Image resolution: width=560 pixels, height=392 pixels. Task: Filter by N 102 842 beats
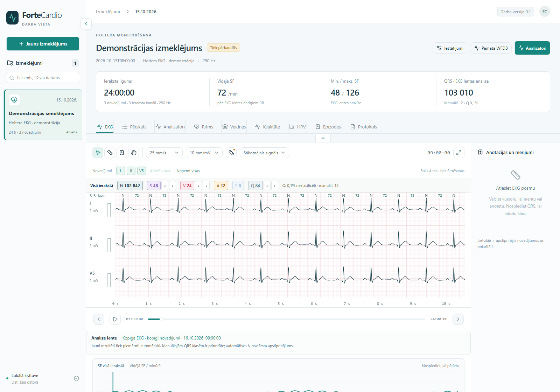pos(130,186)
